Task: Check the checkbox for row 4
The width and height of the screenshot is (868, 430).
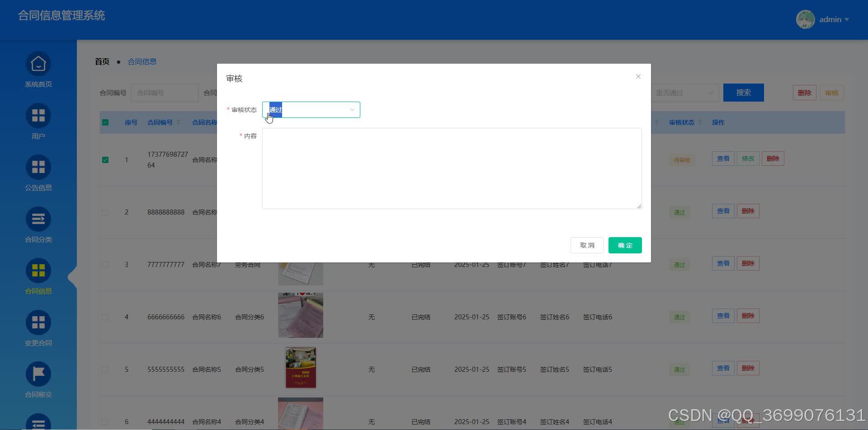Action: pos(105,317)
